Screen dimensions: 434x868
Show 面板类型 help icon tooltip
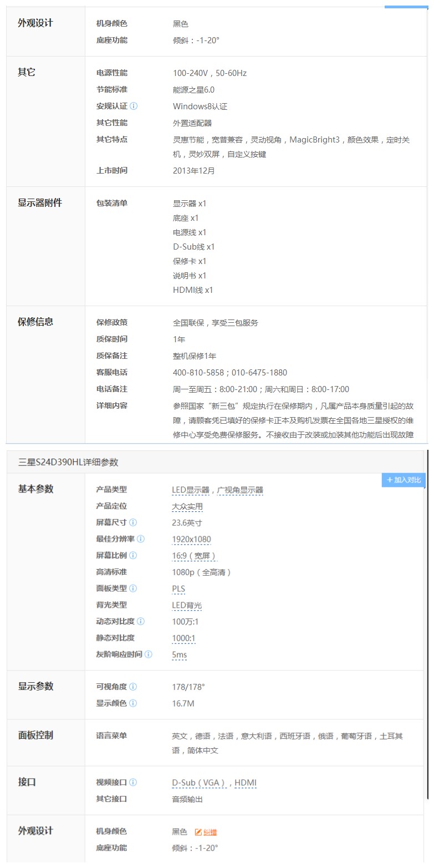[133, 588]
